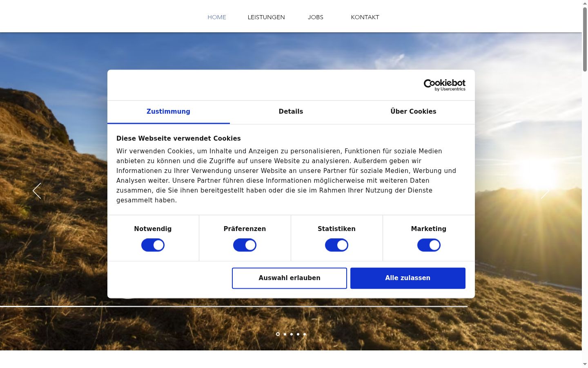This screenshot has height=368, width=588.
Task: Jump to the second slideshow dot
Action: [x=285, y=334]
